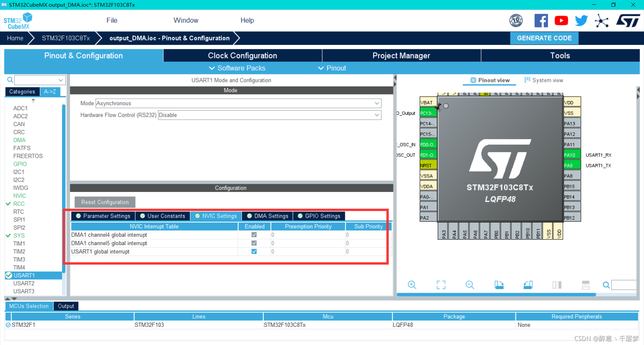This screenshot has width=644, height=345.
Task: Collapse the left panel splitter arrow
Action: click(395, 78)
